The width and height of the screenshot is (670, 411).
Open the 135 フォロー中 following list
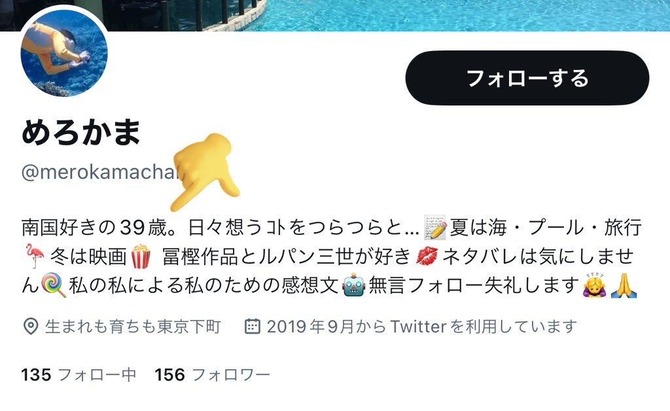pos(79,375)
